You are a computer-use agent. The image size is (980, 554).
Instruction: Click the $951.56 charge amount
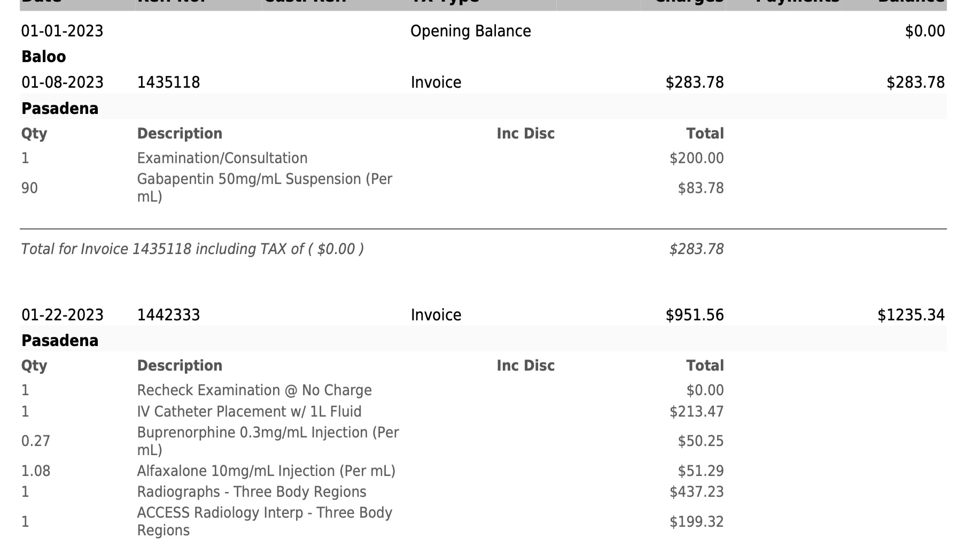tap(695, 315)
